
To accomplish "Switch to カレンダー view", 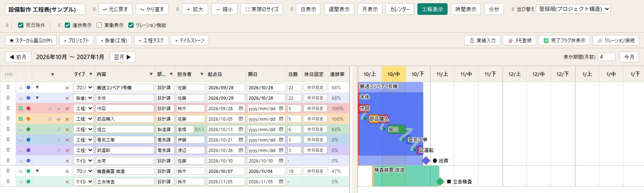I will (x=400, y=9).
